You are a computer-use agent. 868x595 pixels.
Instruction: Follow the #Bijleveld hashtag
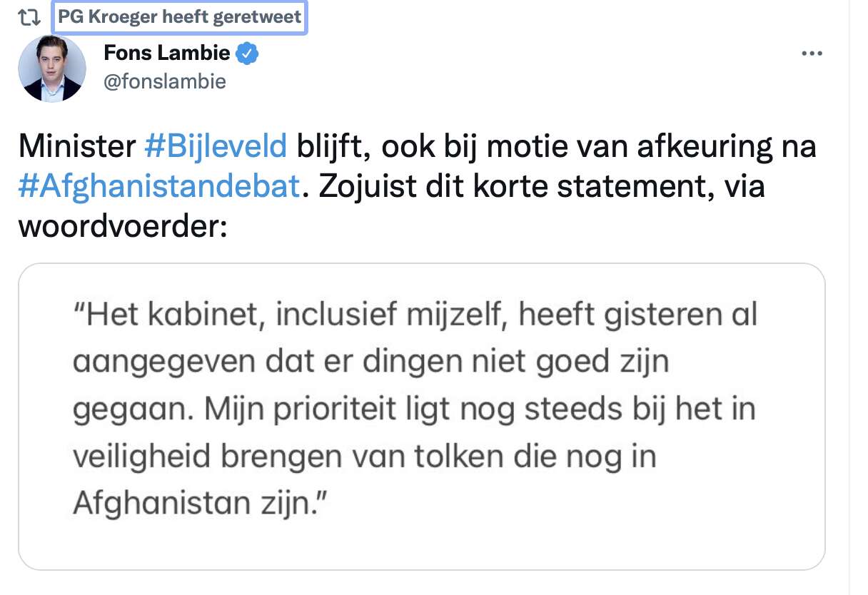(216, 147)
